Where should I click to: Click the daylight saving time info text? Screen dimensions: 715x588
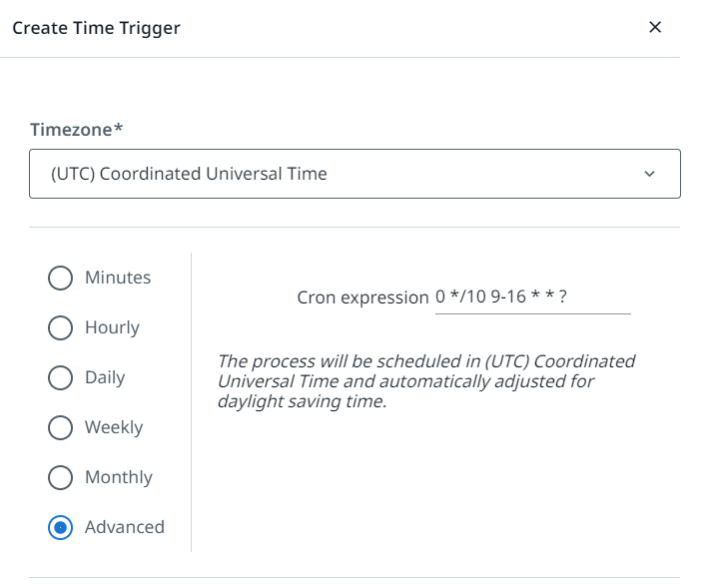tap(426, 381)
